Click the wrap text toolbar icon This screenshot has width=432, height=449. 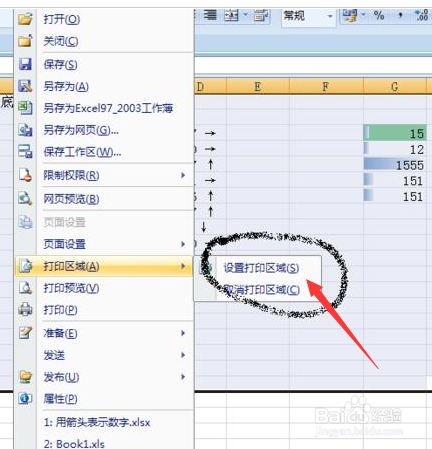tap(261, 15)
